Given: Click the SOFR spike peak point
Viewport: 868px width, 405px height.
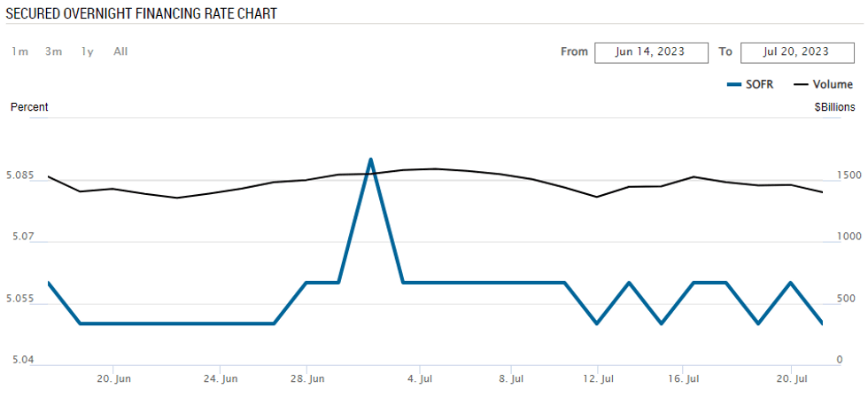Looking at the screenshot, I should [370, 160].
